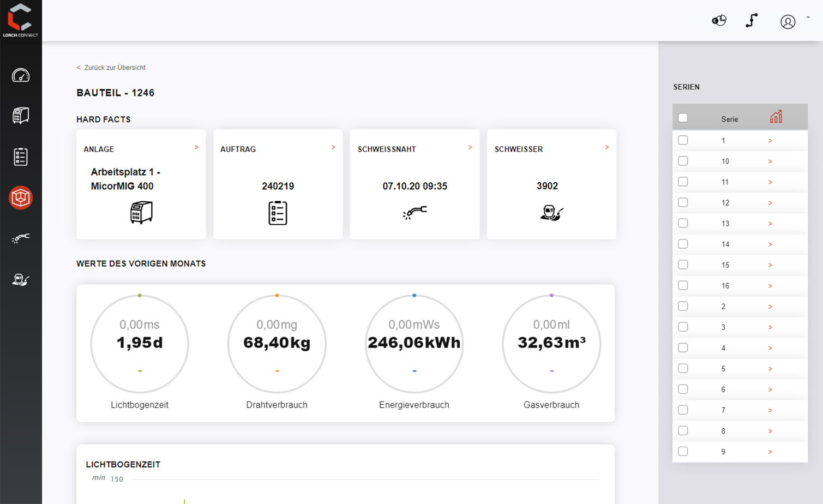Click the Lichtbogenzeit gauge circle

[x=140, y=344]
